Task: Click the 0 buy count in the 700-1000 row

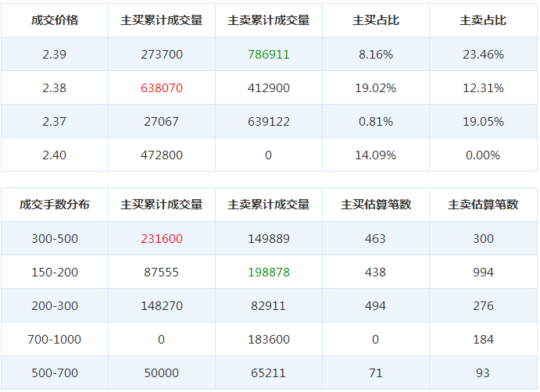Action: pos(375,340)
